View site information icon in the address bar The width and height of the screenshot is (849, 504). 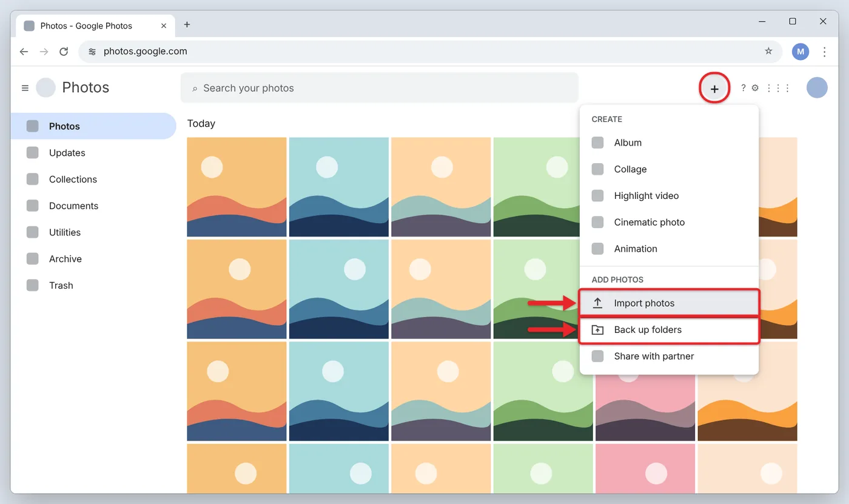coord(92,52)
